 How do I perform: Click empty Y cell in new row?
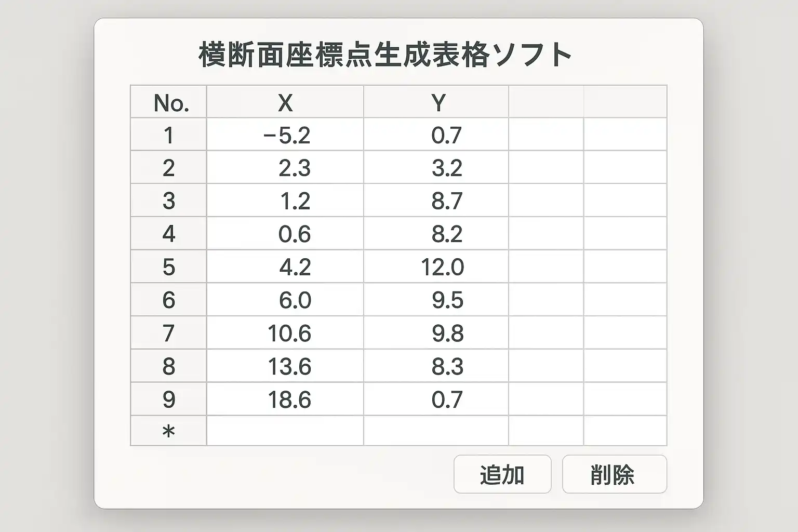pos(436,431)
